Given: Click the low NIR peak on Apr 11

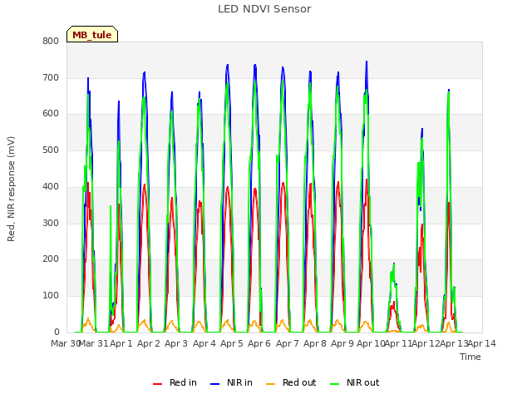Looking at the screenshot, I should point(394,264).
